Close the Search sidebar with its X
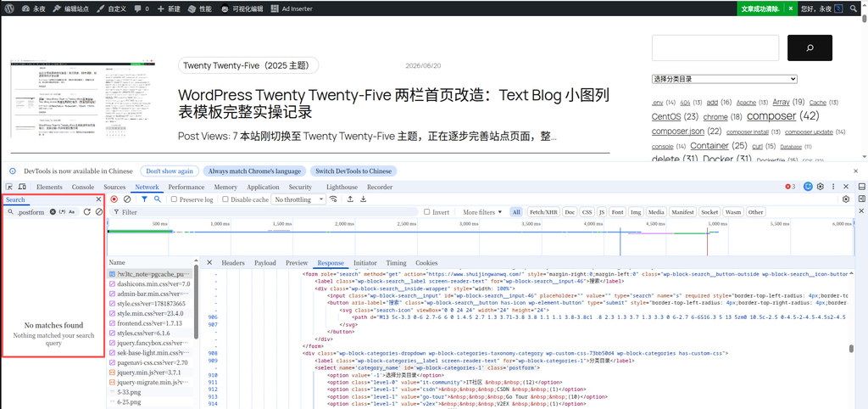The width and height of the screenshot is (868, 409). (98, 199)
